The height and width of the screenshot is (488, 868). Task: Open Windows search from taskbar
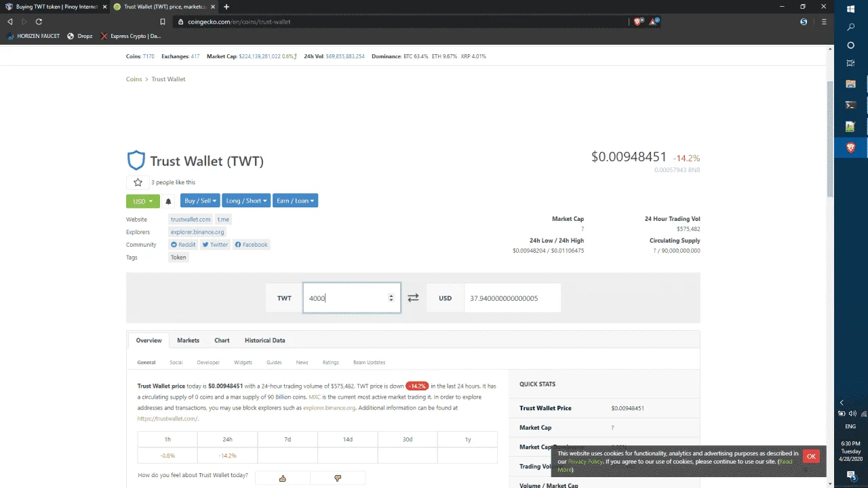pyautogui.click(x=851, y=27)
